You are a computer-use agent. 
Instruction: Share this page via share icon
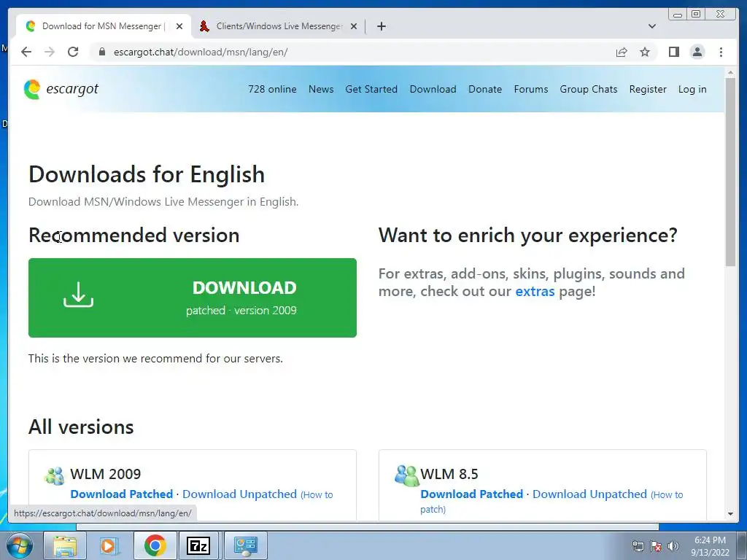click(622, 52)
